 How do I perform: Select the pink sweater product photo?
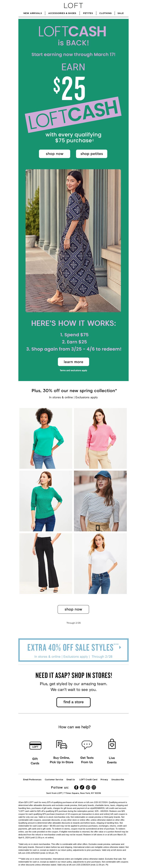(x=101, y=438)
